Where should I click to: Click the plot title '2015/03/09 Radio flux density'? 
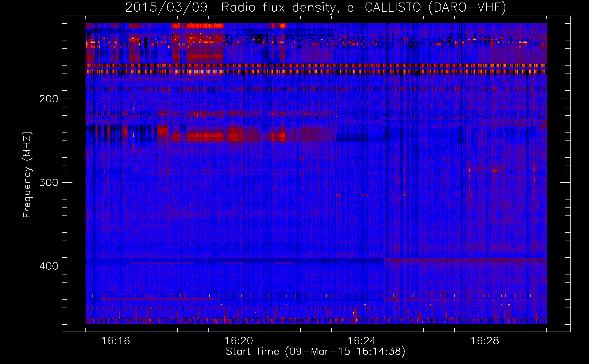pos(316,7)
